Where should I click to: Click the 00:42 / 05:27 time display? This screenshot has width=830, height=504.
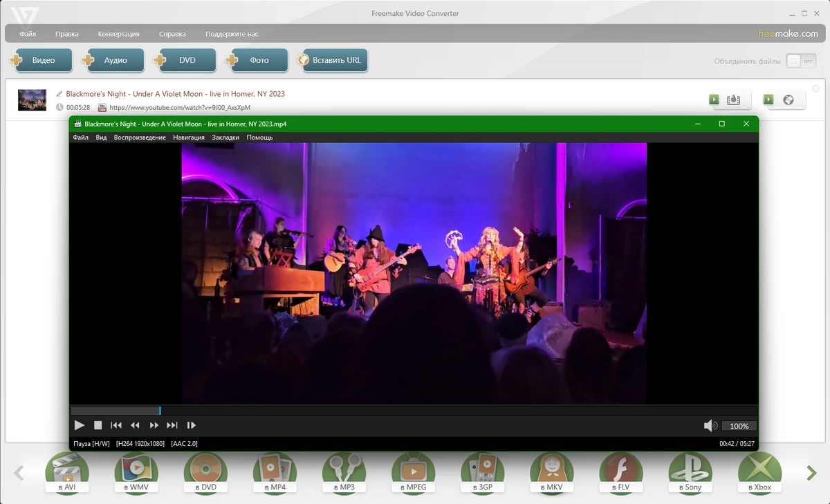(737, 444)
